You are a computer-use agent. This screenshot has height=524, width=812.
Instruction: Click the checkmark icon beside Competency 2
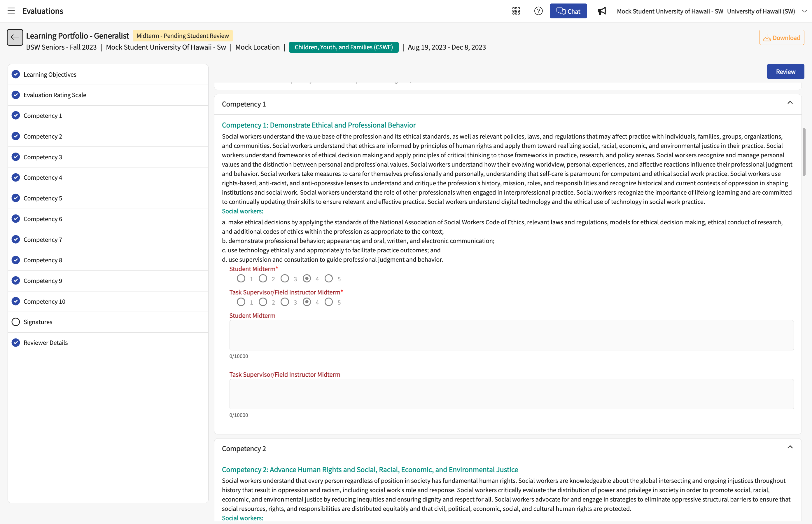tap(16, 136)
